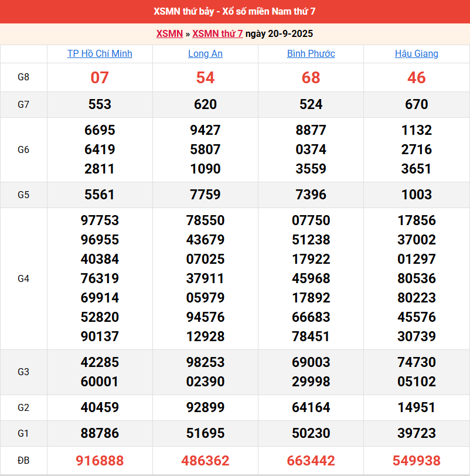The image size is (470, 476).
Task: Click TP Hồ Chí Minh special prize 916888
Action: point(100,461)
